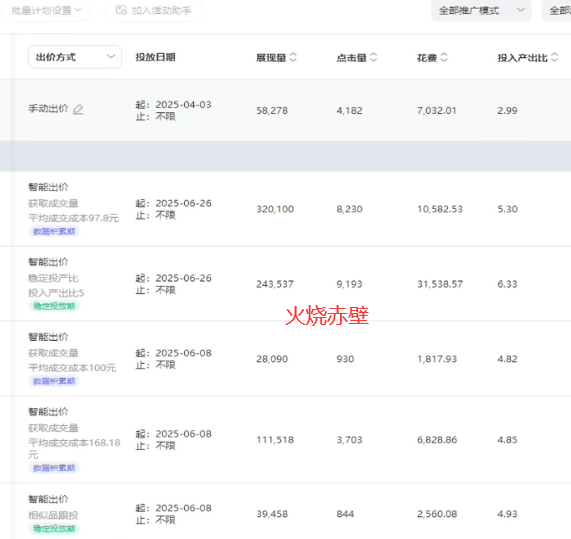Click 平均成交成本168.18 text
Screen dimensions: 571x539
(x=74, y=443)
